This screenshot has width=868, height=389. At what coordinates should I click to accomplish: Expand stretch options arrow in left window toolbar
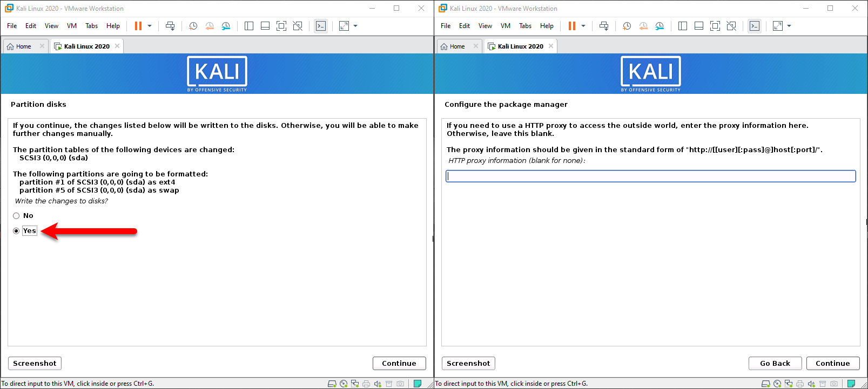pos(355,26)
